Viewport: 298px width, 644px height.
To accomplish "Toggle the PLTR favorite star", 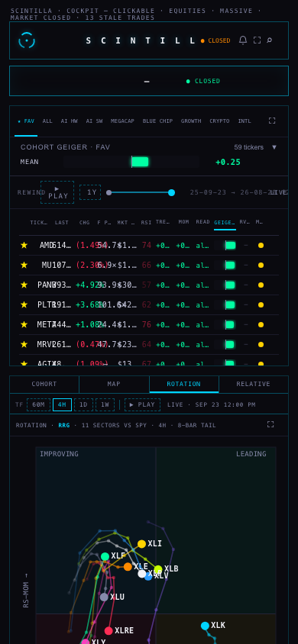I will (24, 304).
